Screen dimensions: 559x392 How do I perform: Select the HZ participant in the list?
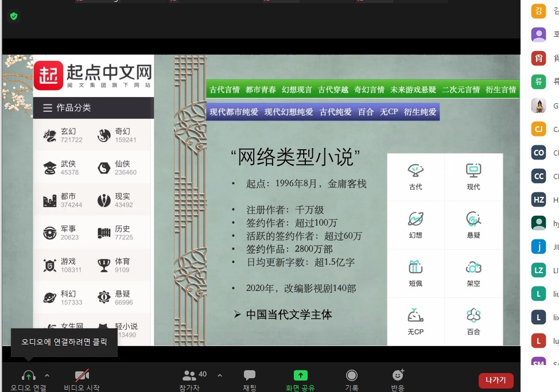pyautogui.click(x=538, y=200)
